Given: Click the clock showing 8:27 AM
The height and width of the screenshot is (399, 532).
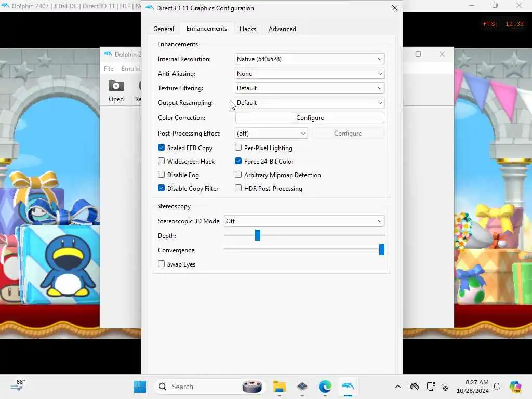Looking at the screenshot, I should click(473, 387).
